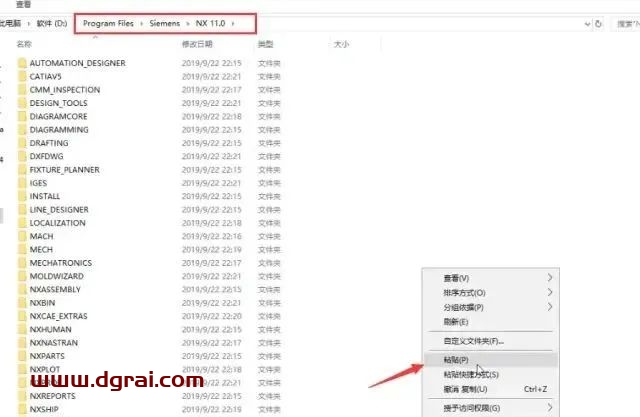Expand the 排序方式(O) submenu arrow
The width and height of the screenshot is (640, 417).
coord(550,293)
